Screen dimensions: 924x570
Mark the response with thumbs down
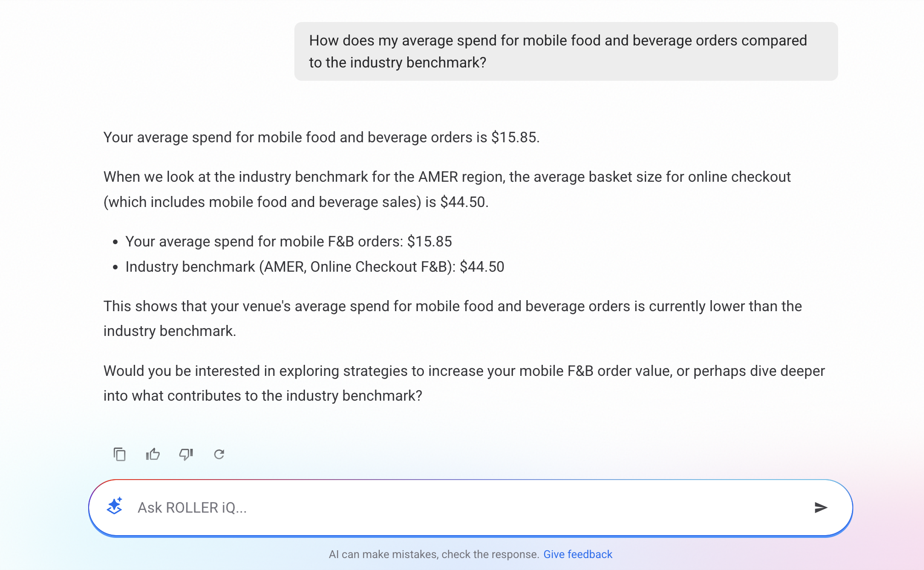(x=186, y=454)
